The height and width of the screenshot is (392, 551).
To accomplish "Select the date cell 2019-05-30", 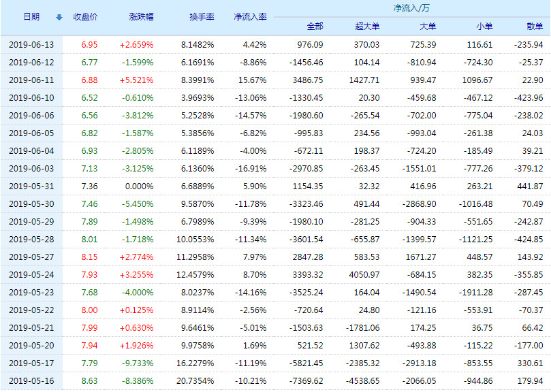I will coord(31,203).
